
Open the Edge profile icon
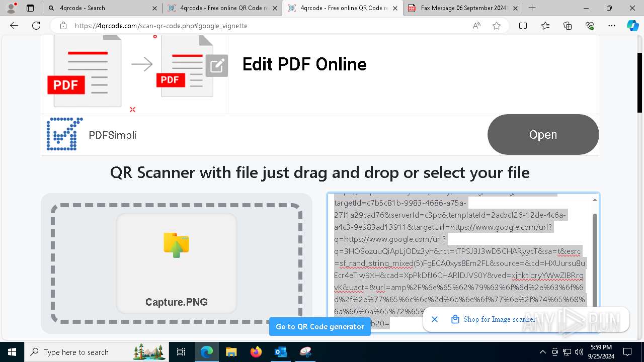coord(11,8)
